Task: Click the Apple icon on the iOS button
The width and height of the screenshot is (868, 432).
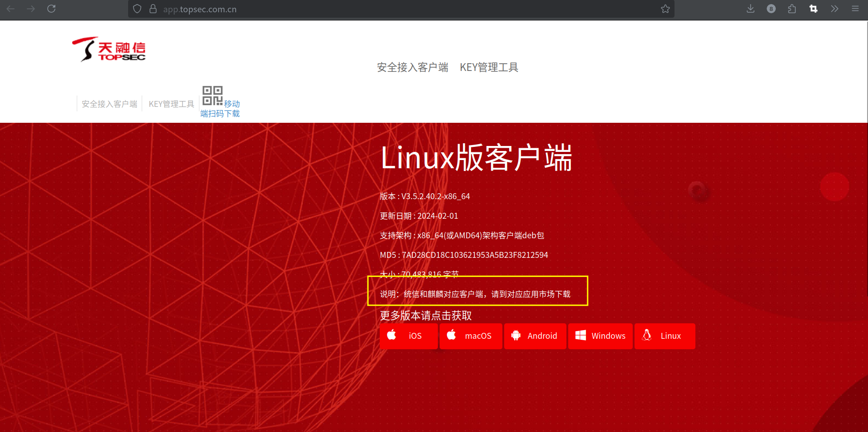Action: tap(392, 335)
